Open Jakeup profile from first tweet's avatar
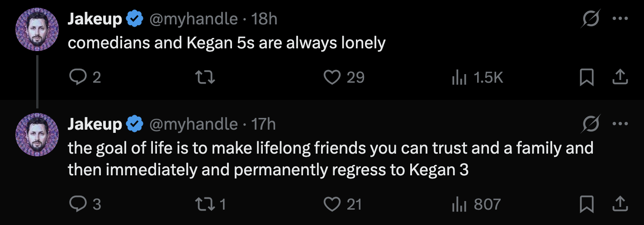Image resolution: width=644 pixels, height=225 pixels. point(37,29)
